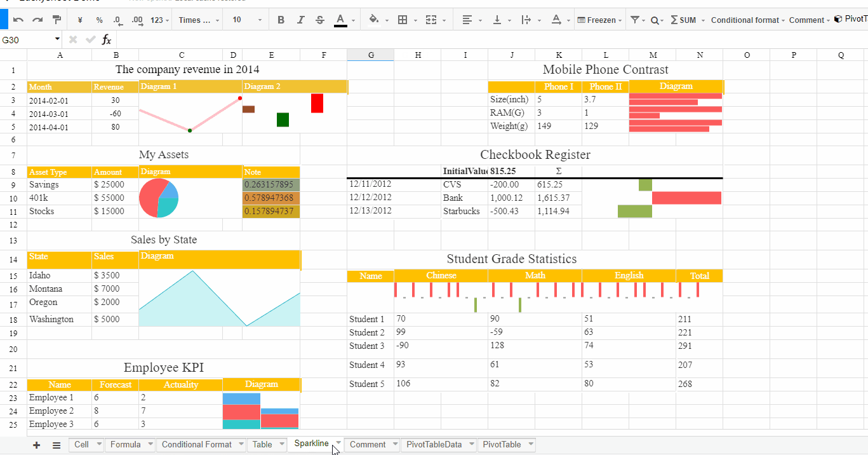Apply percent number format

click(100, 20)
